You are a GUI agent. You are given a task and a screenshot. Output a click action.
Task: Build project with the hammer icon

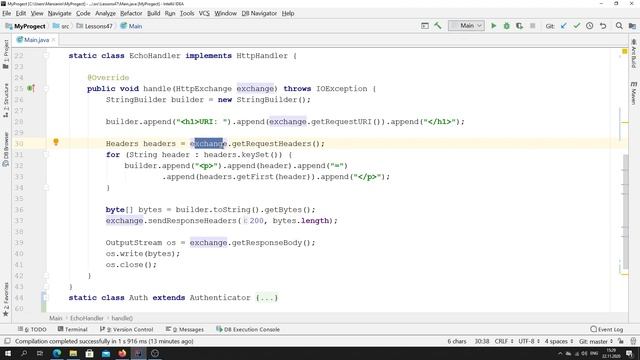(x=438, y=26)
